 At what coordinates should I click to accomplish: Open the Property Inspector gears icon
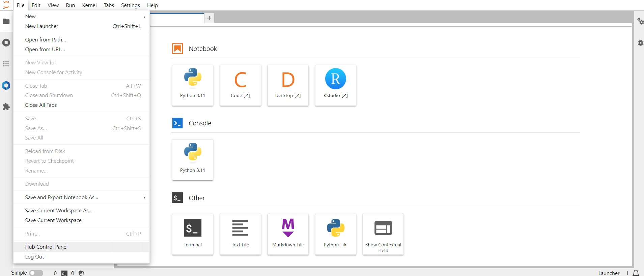click(x=640, y=21)
